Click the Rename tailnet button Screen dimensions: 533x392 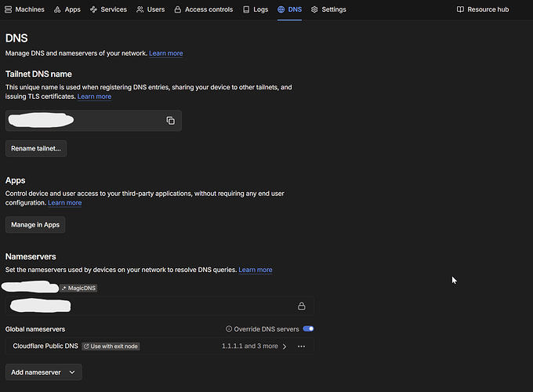click(36, 148)
